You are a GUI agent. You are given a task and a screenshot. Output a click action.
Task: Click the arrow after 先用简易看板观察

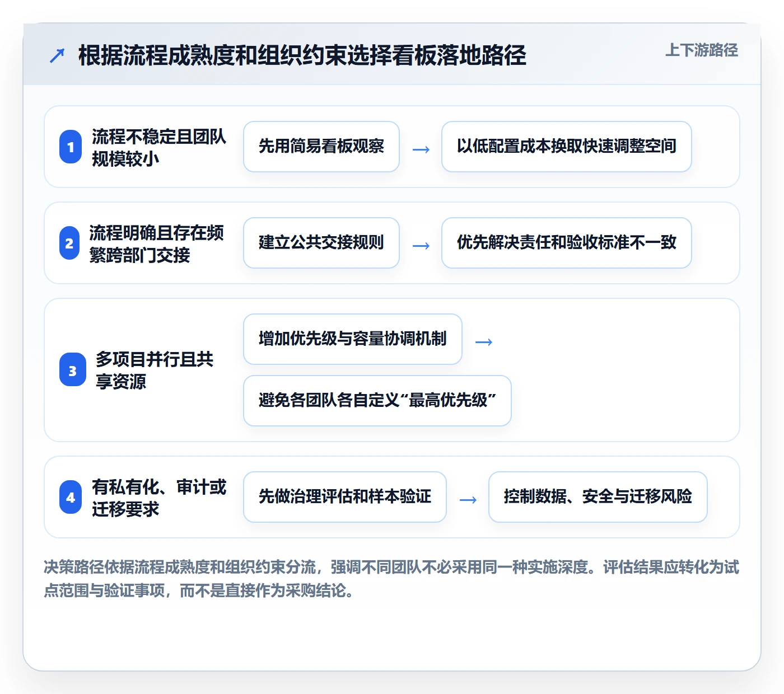421,149
